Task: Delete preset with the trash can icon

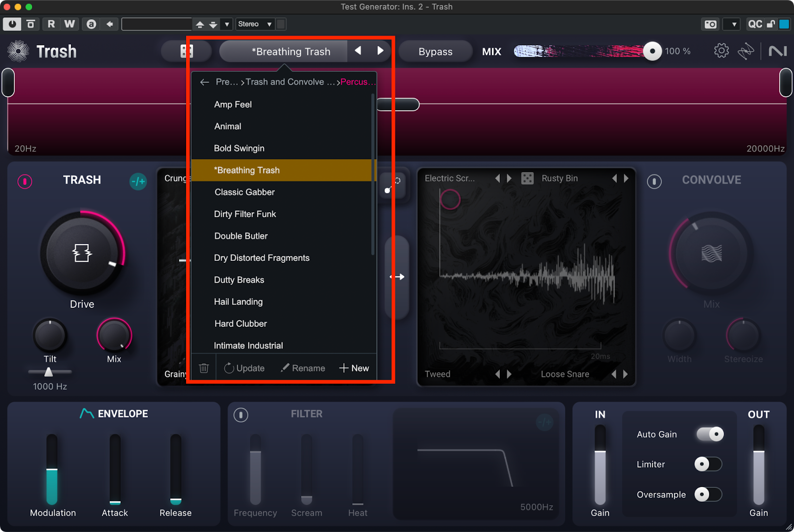Action: pyautogui.click(x=203, y=368)
